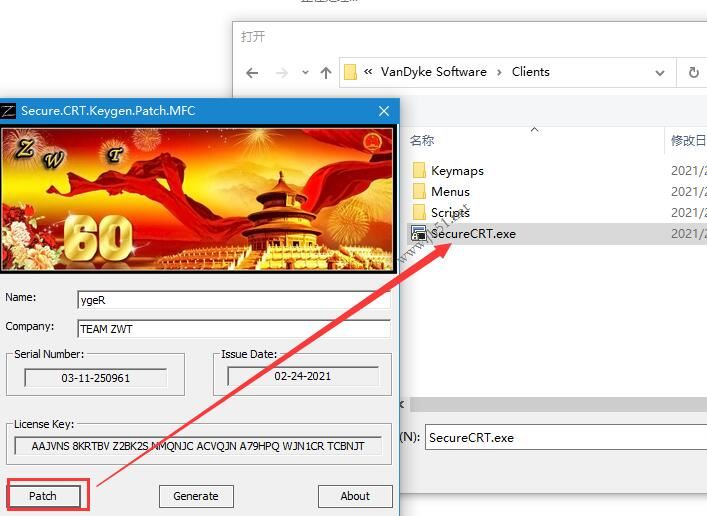Select the Scripts folder

pos(450,212)
